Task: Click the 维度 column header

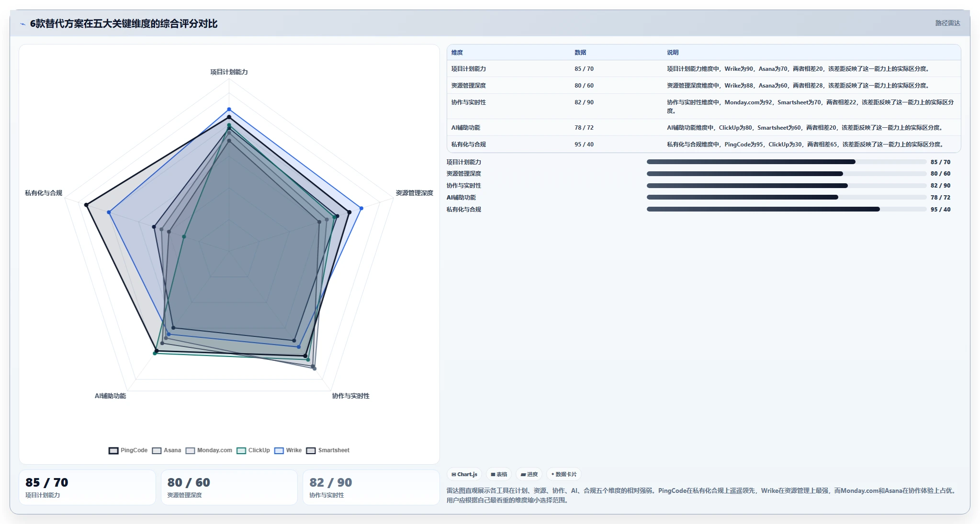Action: point(457,53)
